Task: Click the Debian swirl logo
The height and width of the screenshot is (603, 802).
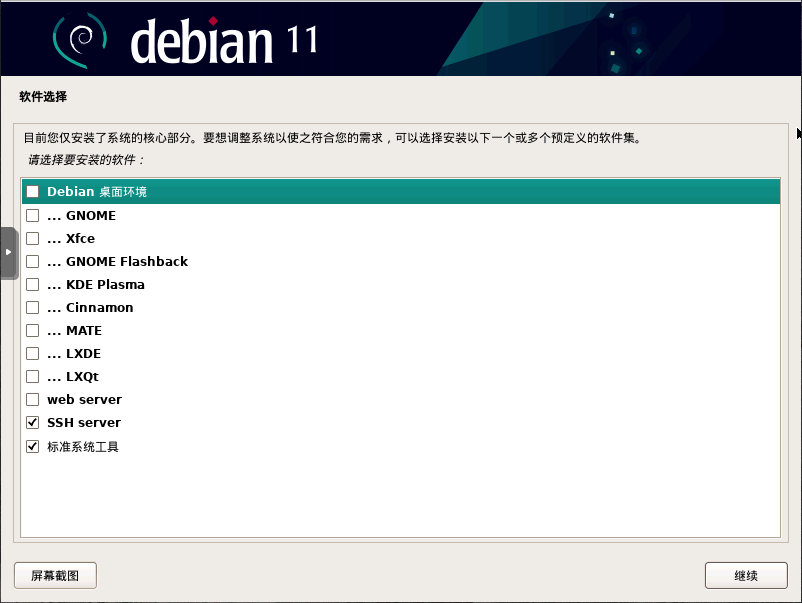Action: [80, 40]
